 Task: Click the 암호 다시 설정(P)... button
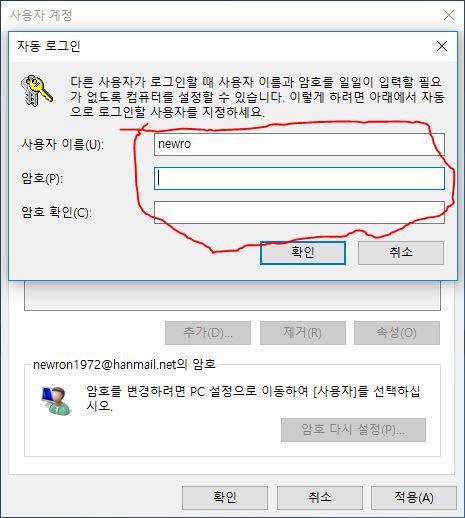pyautogui.click(x=353, y=430)
